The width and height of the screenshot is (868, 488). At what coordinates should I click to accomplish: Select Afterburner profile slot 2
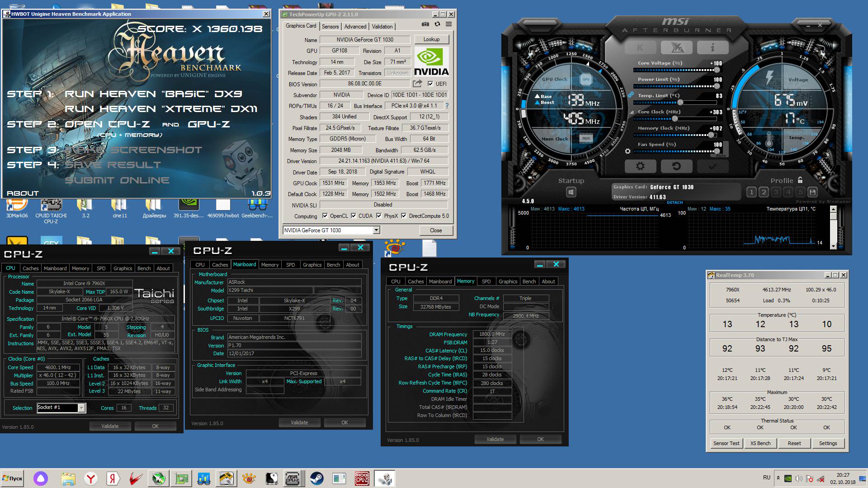pos(764,192)
